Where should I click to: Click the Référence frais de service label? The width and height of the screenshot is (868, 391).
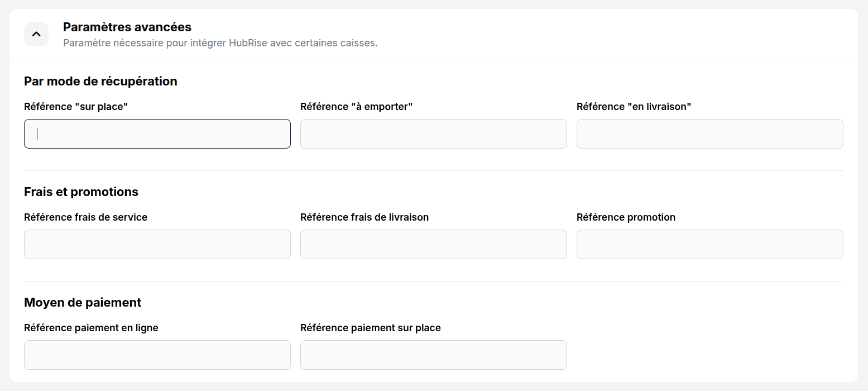tap(85, 217)
